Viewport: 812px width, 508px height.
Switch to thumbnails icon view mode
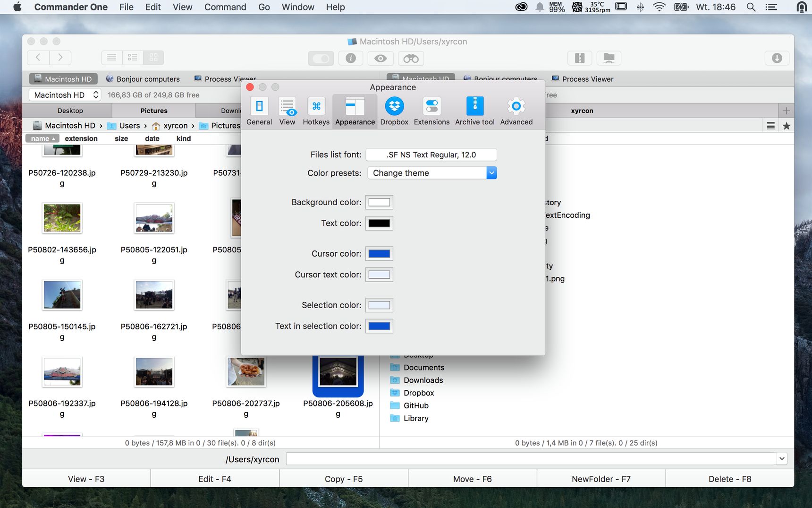(153, 58)
